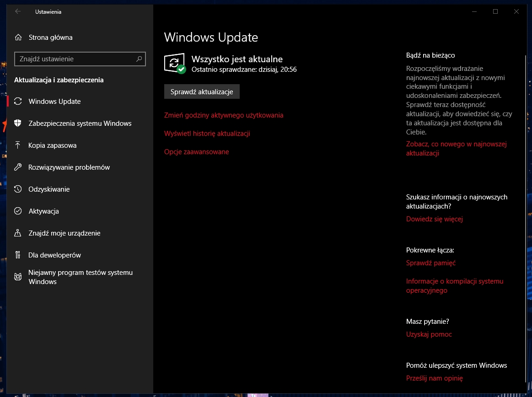Click the Znajdź ustawienie search box
Image resolution: width=532 pixels, height=397 pixels.
80,59
